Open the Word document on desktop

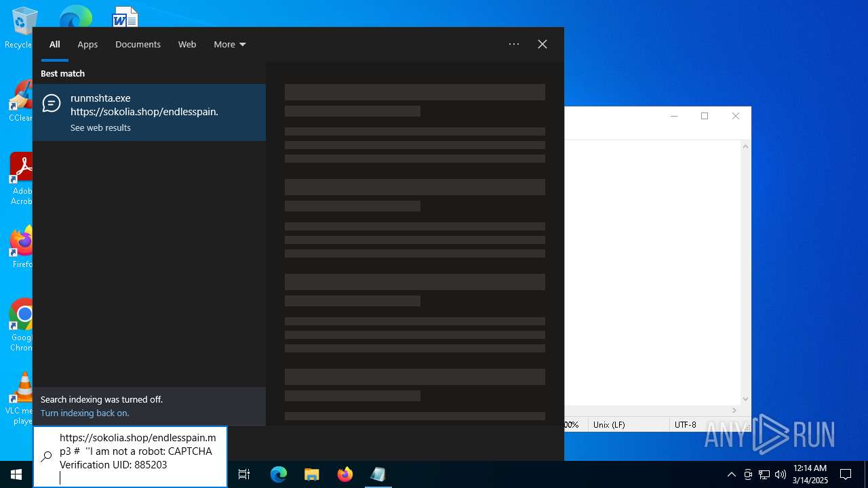pos(125,16)
